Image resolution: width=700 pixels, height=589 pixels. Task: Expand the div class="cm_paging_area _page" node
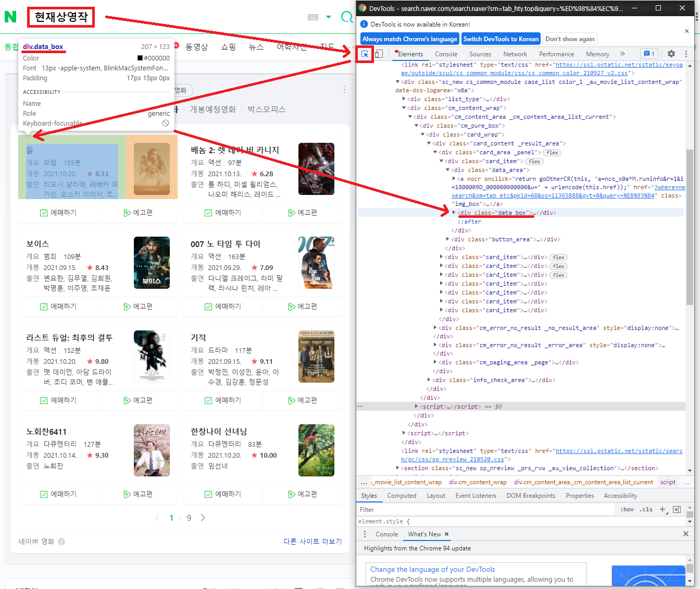click(435, 362)
